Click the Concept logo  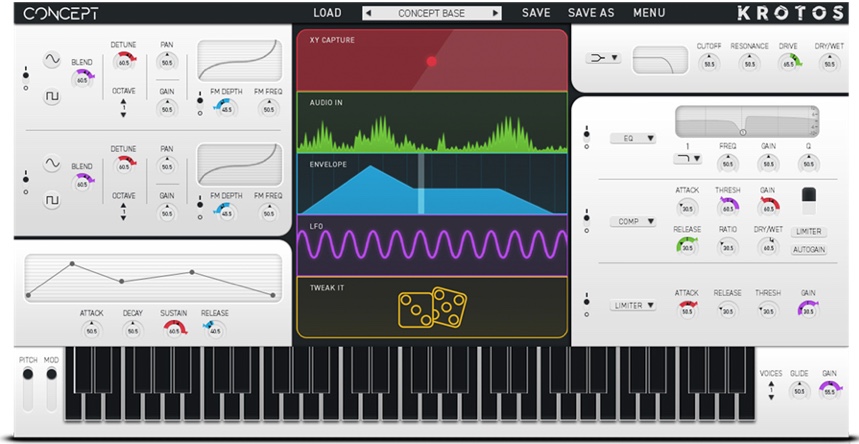(60, 14)
